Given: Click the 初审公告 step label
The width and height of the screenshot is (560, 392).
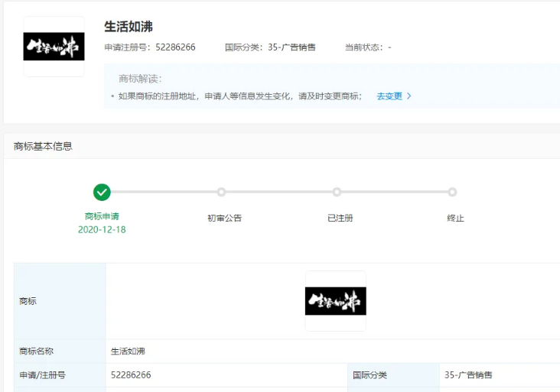Looking at the screenshot, I should pos(225,218).
